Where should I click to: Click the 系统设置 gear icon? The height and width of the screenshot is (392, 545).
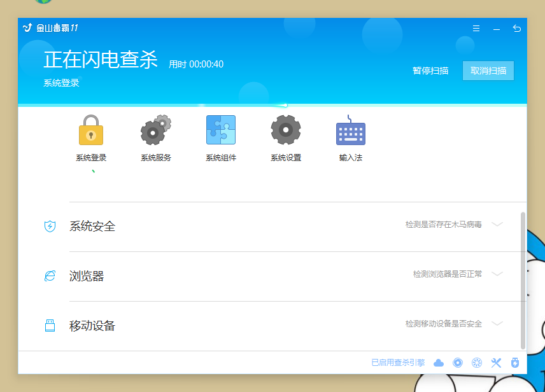pyautogui.click(x=286, y=130)
